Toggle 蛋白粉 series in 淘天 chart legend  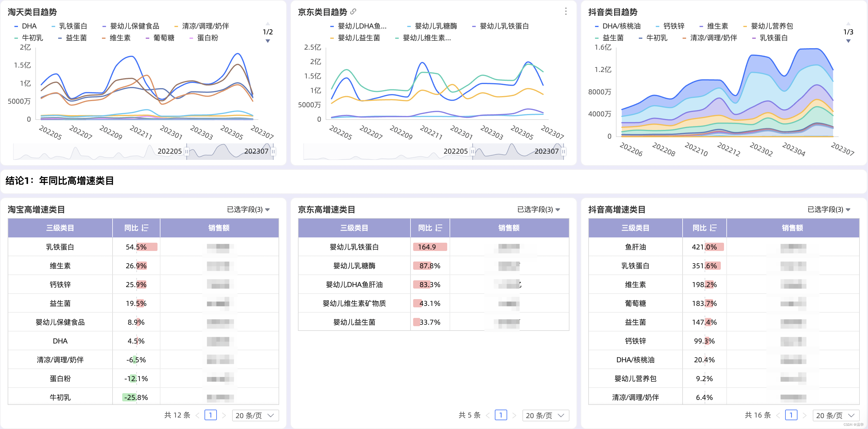coord(204,38)
